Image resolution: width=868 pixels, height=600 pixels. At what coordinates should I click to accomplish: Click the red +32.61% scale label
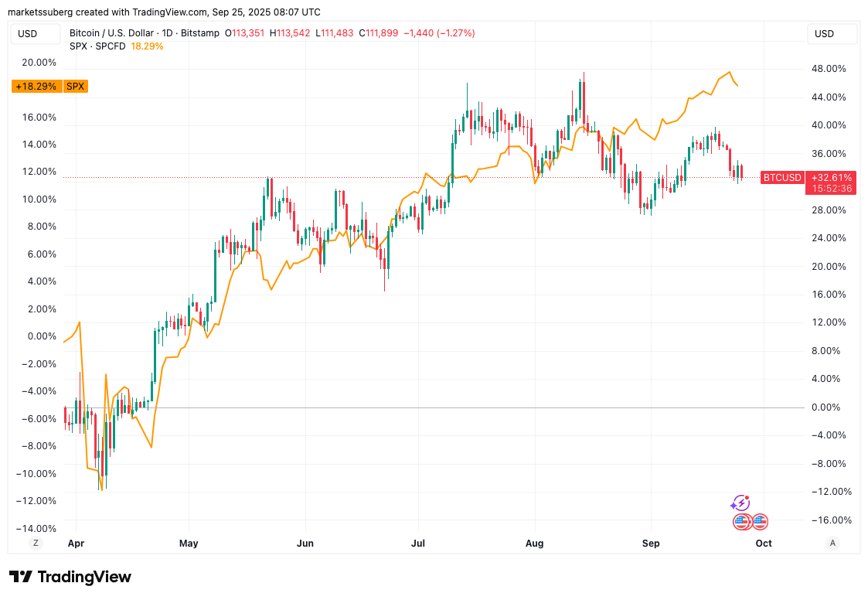(x=831, y=177)
